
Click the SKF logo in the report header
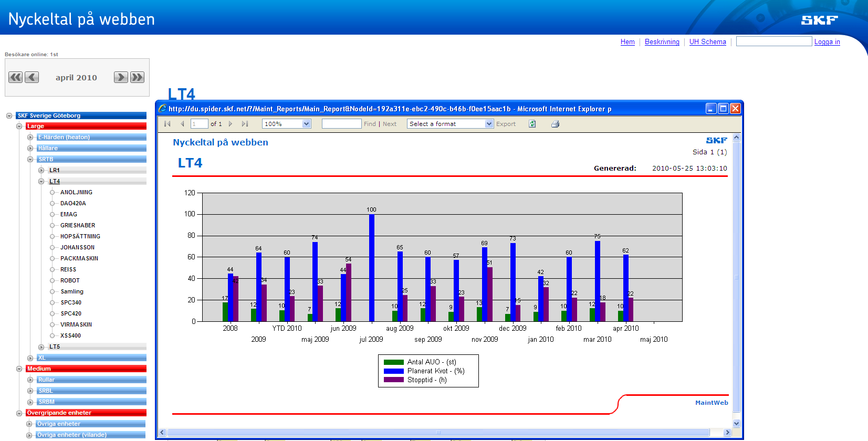(716, 140)
